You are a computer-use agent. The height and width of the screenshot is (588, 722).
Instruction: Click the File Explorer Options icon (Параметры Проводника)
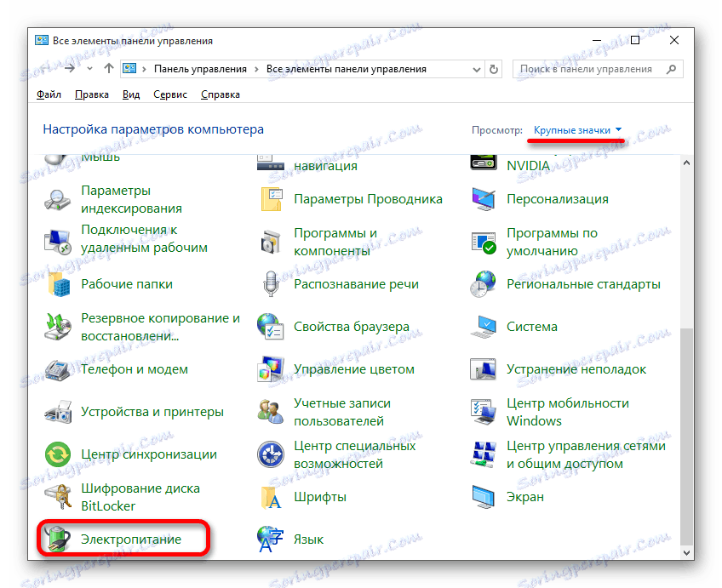coord(270,200)
